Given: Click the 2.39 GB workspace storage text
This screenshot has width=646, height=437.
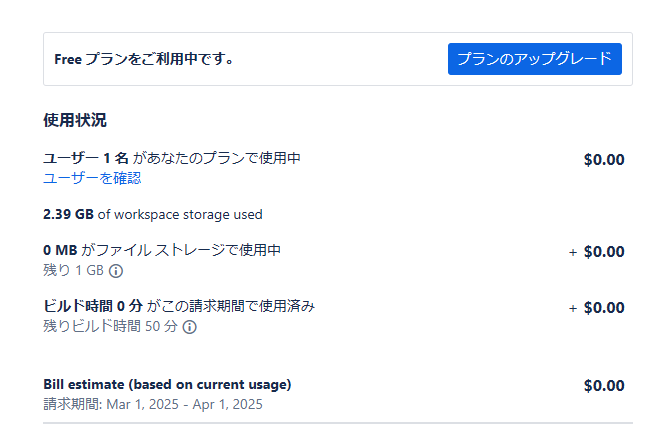Looking at the screenshot, I should click(152, 214).
